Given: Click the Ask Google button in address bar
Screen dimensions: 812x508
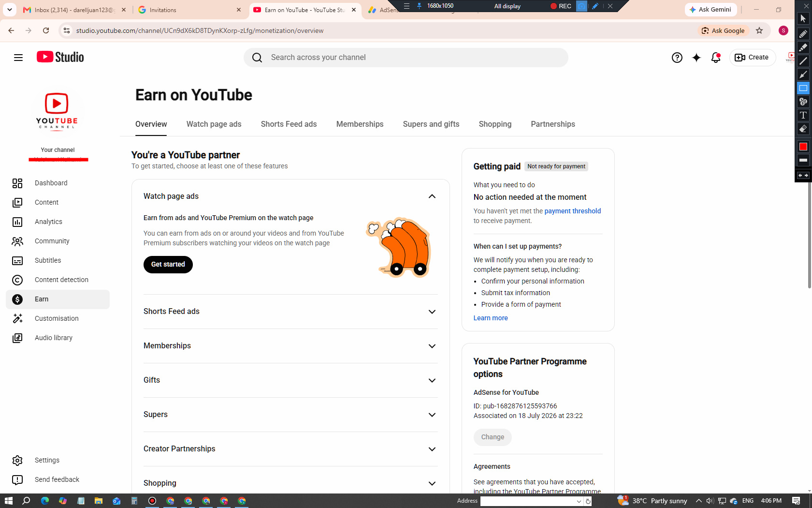Looking at the screenshot, I should point(723,30).
